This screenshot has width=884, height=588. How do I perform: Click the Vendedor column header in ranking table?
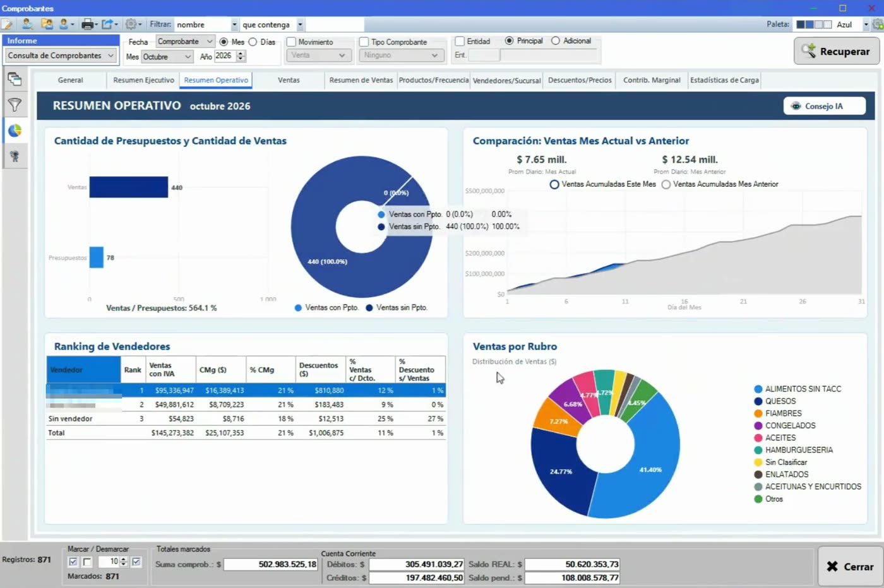point(83,370)
